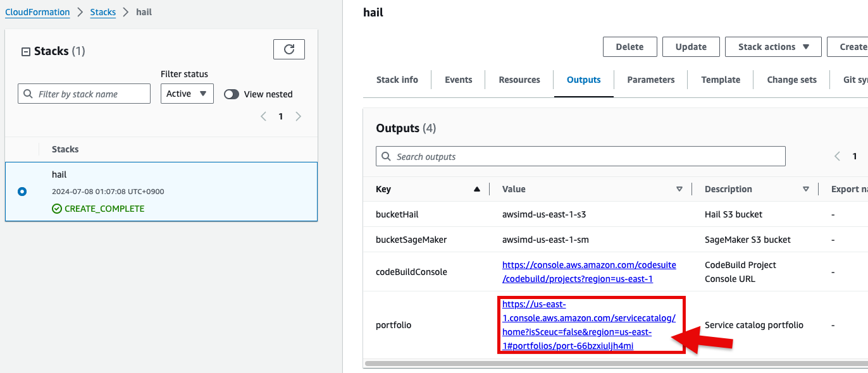Open the Active filter status dropdown
This screenshot has width=868, height=373.
click(x=187, y=94)
